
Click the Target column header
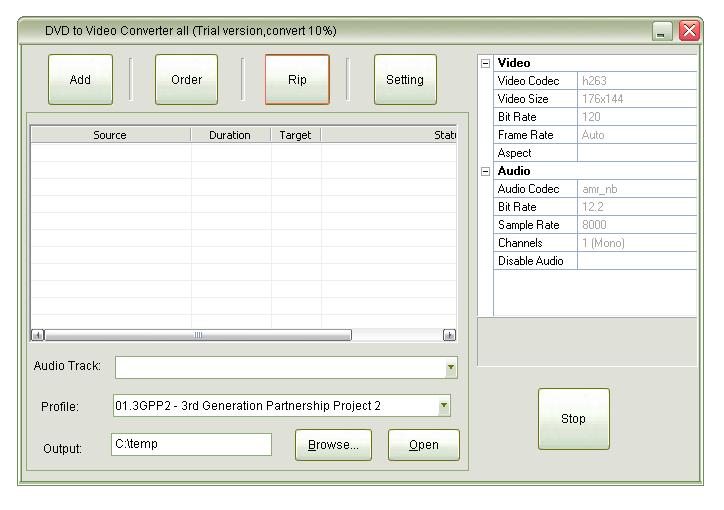click(x=295, y=135)
